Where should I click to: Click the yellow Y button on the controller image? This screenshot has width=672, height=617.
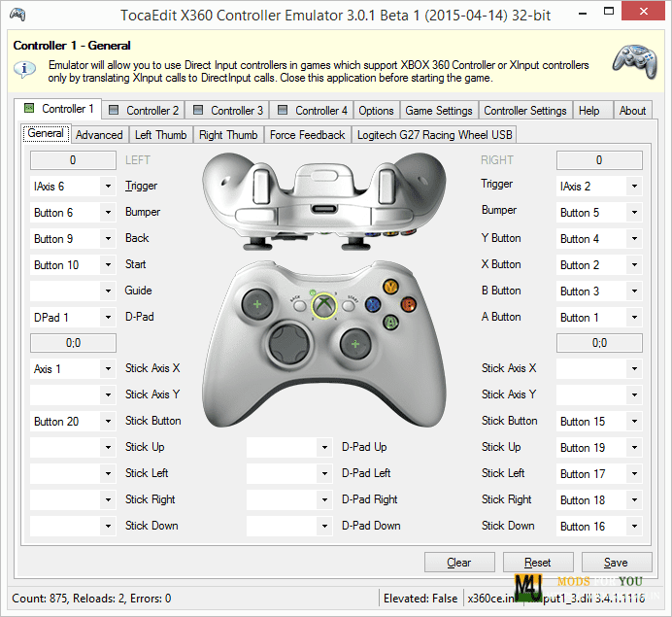point(390,287)
